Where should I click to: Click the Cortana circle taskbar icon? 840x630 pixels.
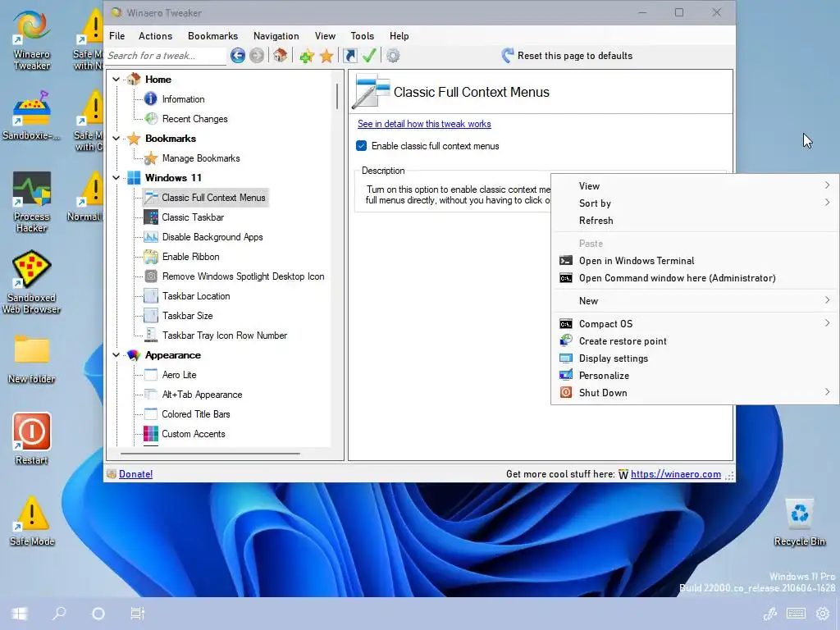click(x=98, y=614)
